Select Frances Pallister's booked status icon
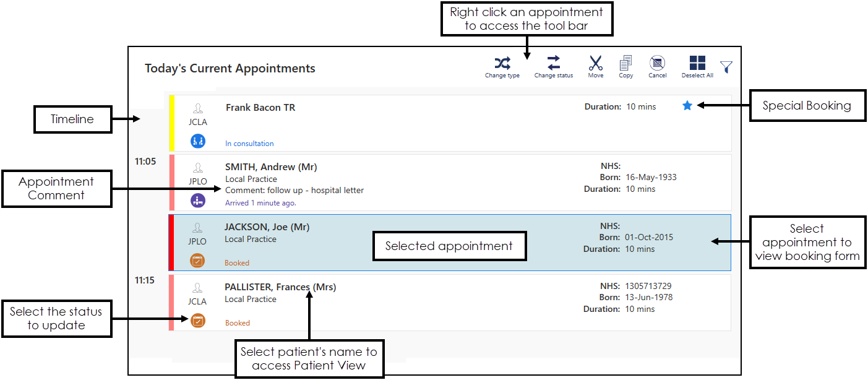 (198, 321)
